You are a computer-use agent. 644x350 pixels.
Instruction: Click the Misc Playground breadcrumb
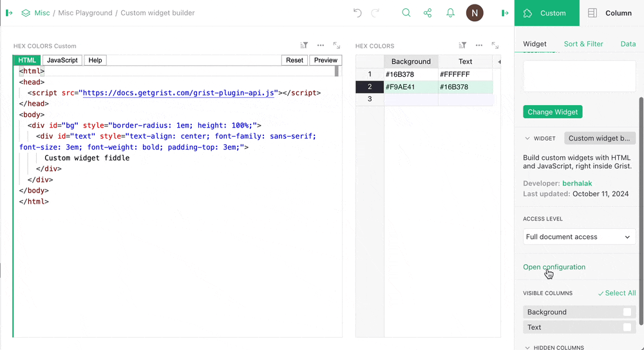coord(85,13)
